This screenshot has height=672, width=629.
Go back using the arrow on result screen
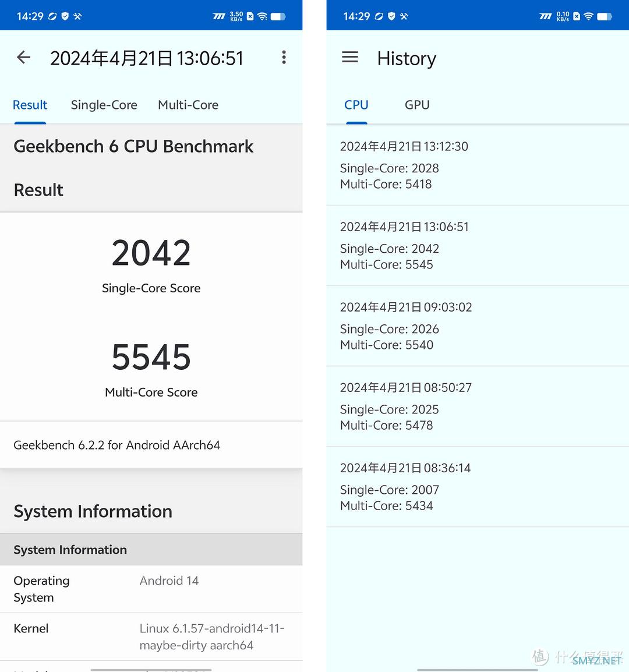23,57
